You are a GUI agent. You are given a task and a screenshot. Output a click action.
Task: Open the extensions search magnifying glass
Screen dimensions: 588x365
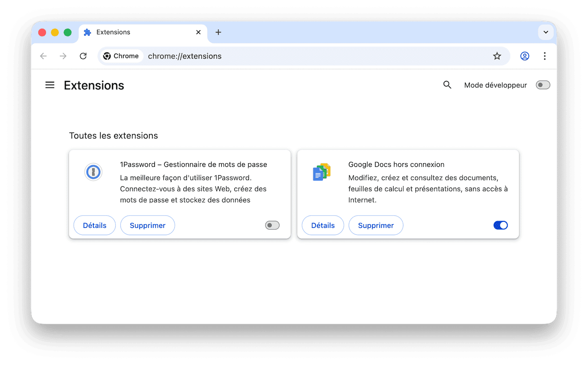click(447, 85)
